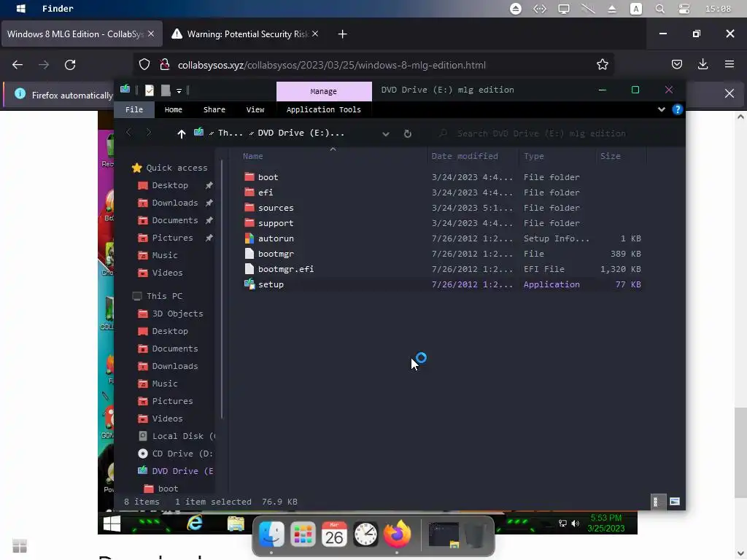This screenshot has height=560, width=747.
Task: Go up one folder in Explorer
Action: 181,134
